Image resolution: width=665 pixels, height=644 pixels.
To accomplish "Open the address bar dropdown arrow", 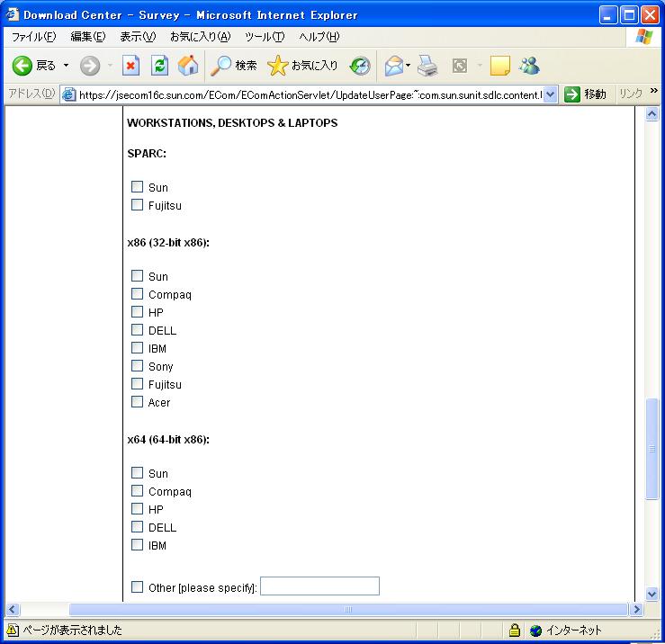I will (x=550, y=94).
